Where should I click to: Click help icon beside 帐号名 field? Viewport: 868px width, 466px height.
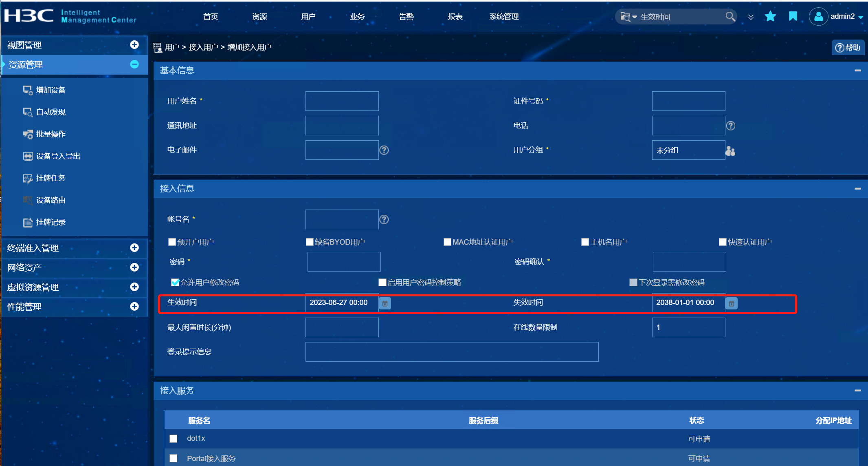click(384, 219)
